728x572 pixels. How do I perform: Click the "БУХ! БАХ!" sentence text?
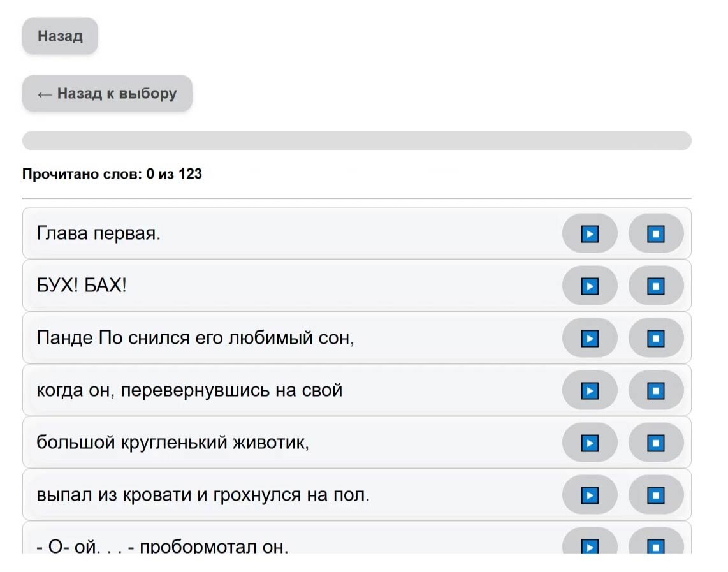[x=82, y=286]
